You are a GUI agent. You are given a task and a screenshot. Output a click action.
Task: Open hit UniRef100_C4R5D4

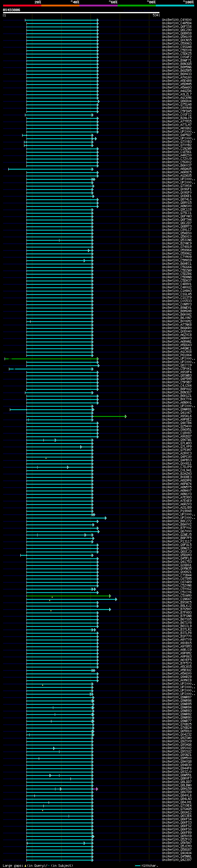point(176,23)
